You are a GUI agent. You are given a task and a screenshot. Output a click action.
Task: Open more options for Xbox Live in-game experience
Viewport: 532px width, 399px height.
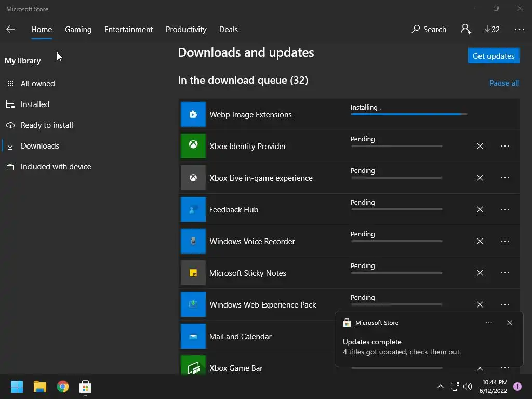click(x=505, y=178)
